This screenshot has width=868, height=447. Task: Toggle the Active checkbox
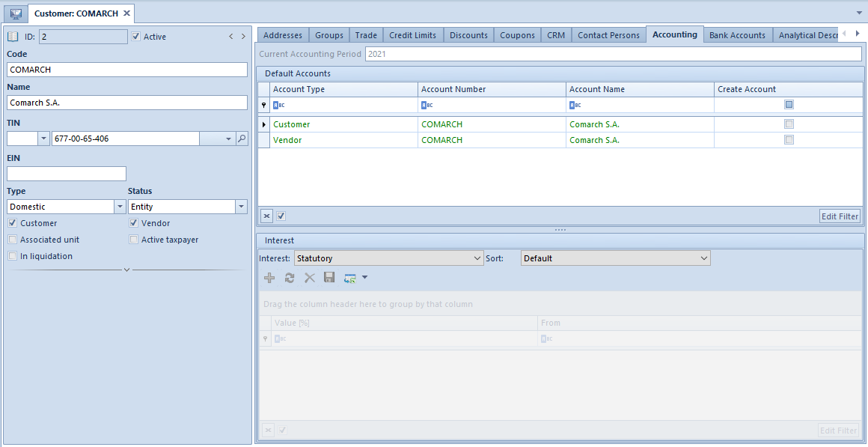pyautogui.click(x=136, y=37)
